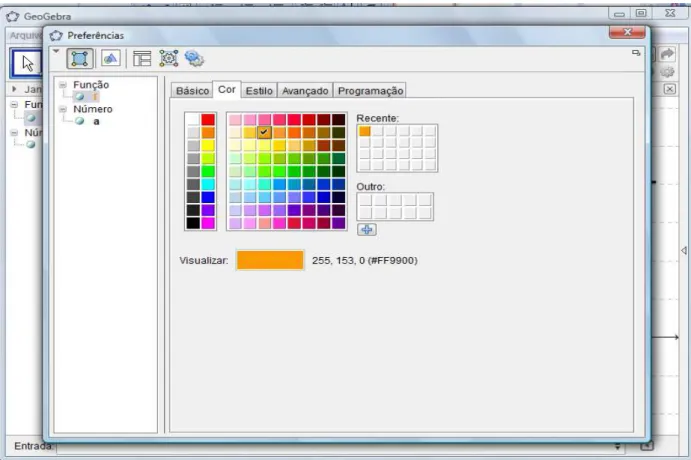Toggle the checked orange color cell
691x460 pixels.
pyautogui.click(x=264, y=132)
